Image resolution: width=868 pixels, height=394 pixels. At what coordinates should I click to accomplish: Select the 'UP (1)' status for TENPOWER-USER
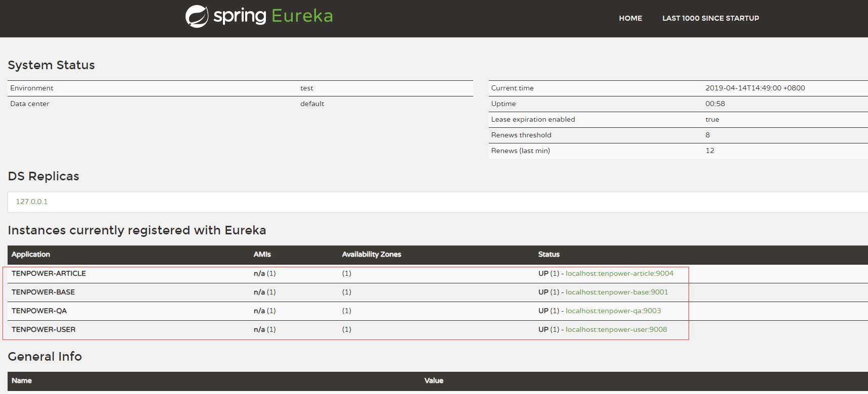pos(549,329)
